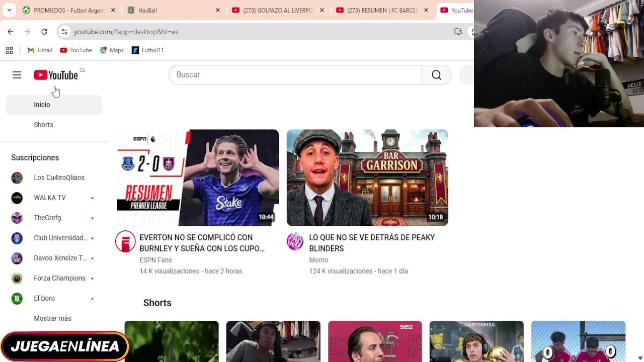Open EVERTON NO SE COMPLICÓ video title
Viewport: 644px width, 362px height.
[x=202, y=243]
